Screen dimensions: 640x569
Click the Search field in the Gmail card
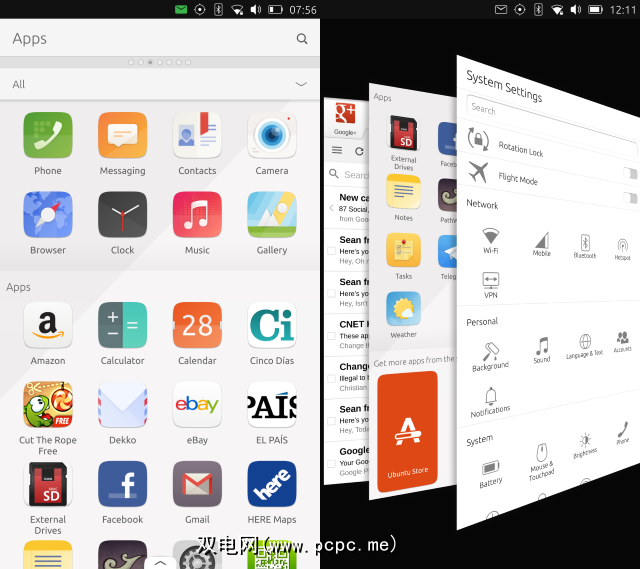pos(348,174)
